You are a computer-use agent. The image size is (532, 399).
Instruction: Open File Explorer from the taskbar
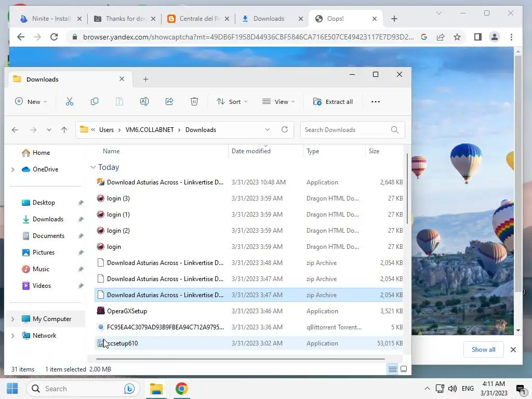tap(156, 389)
